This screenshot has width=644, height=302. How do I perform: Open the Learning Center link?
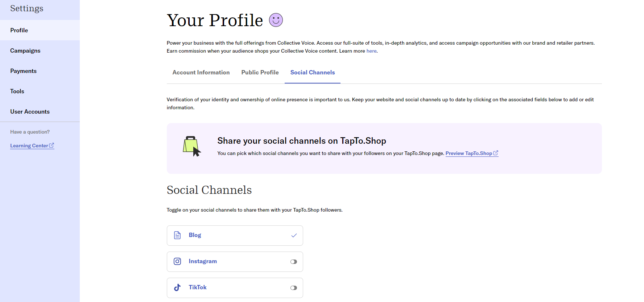[x=32, y=146]
